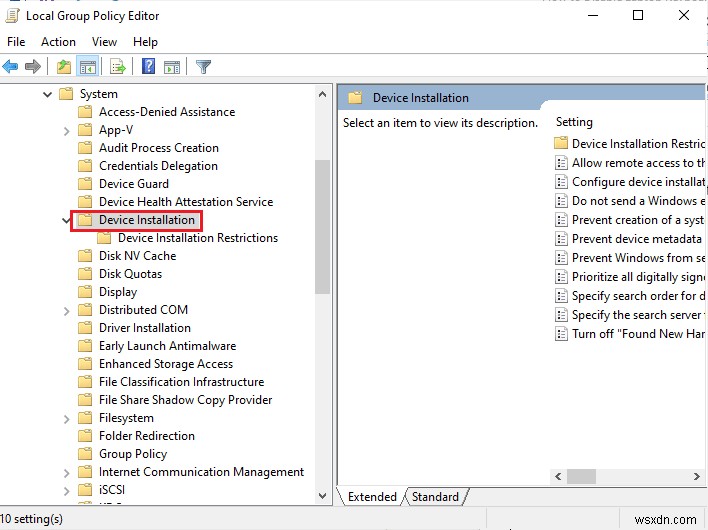Click the Up one level folder icon

point(64,67)
